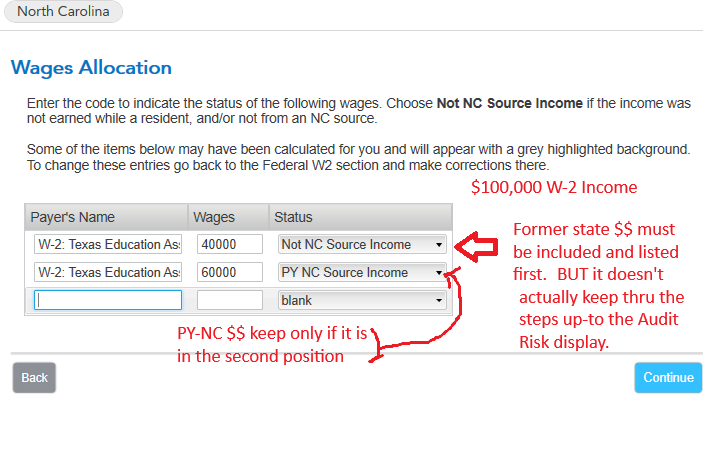This screenshot has width=703, height=449.
Task: Focus the payer name field beside 40000 wages
Action: point(108,244)
